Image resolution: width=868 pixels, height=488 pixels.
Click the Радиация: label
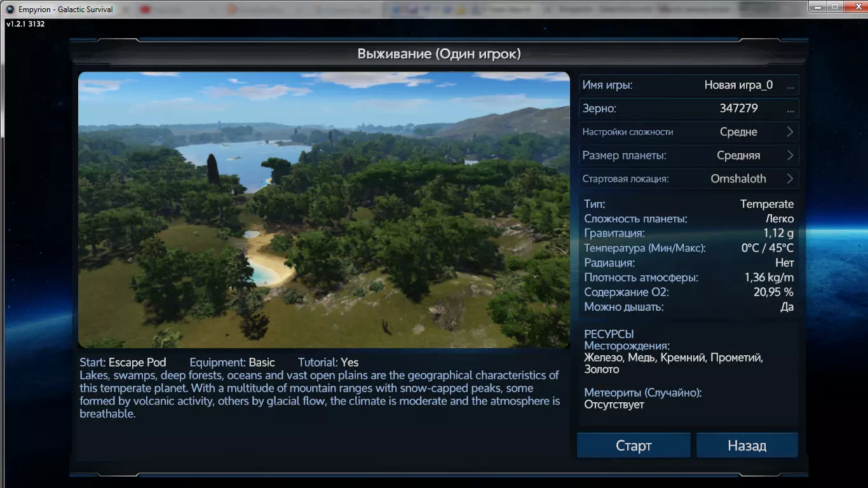(x=609, y=263)
